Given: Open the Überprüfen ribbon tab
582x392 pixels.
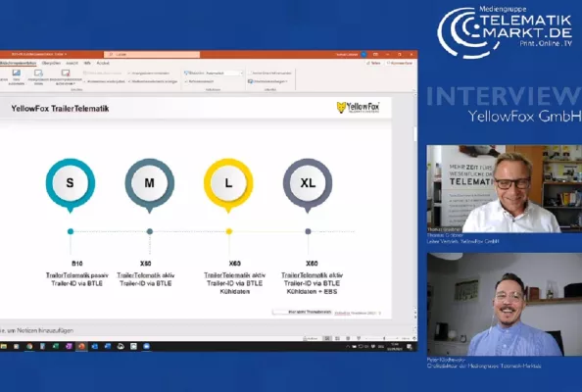Looking at the screenshot, I should tap(51, 63).
